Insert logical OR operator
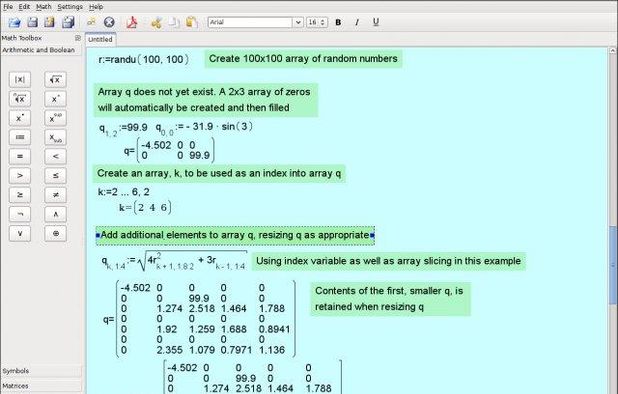 tap(20, 234)
